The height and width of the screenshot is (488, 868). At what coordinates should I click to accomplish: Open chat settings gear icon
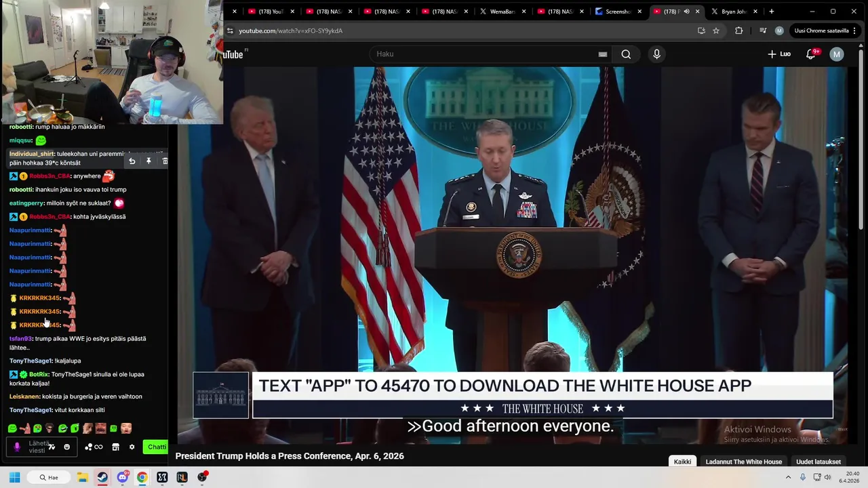click(x=132, y=447)
